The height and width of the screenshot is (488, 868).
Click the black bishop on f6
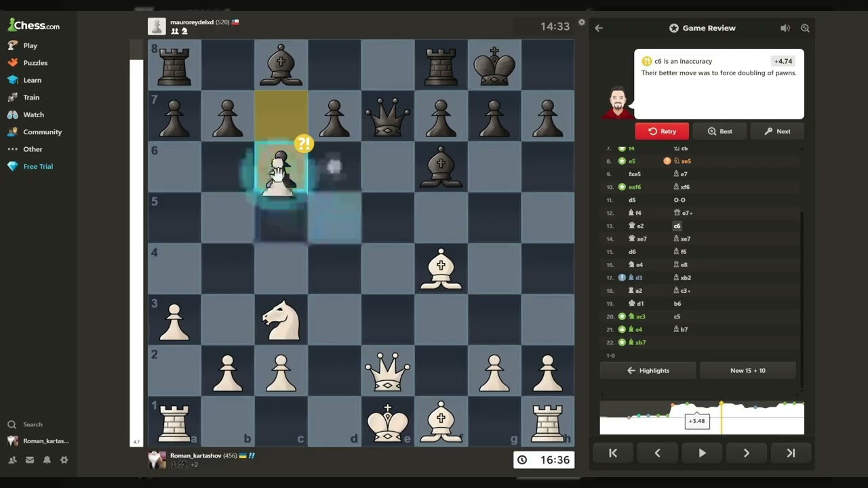441,167
